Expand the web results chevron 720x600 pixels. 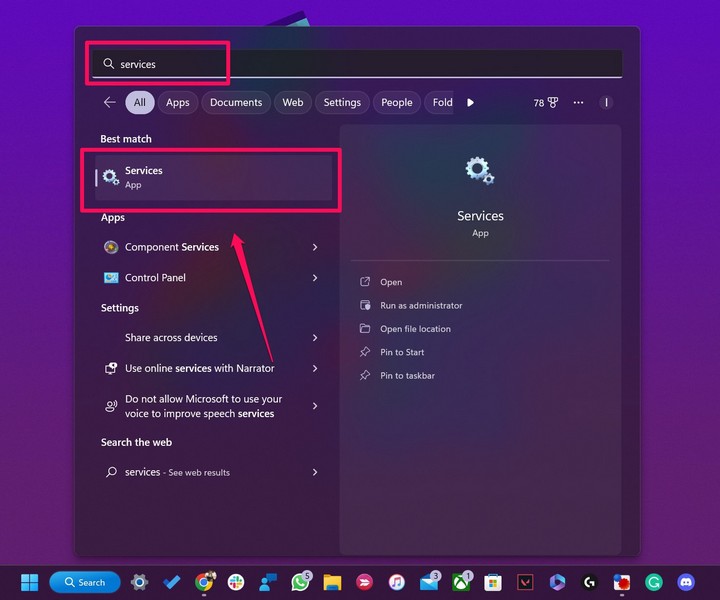click(315, 472)
